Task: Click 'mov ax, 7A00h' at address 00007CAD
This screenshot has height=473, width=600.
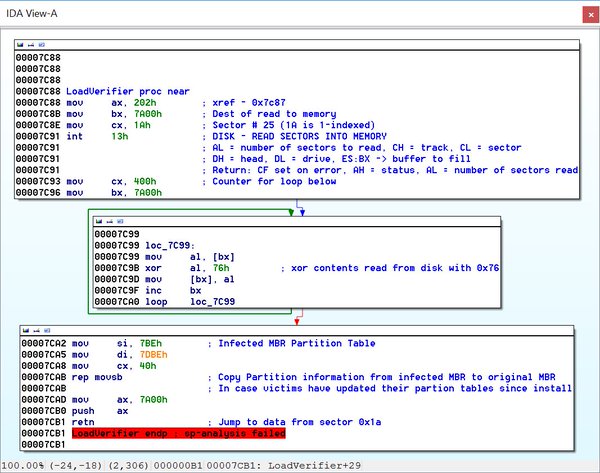Action: [x=119, y=400]
